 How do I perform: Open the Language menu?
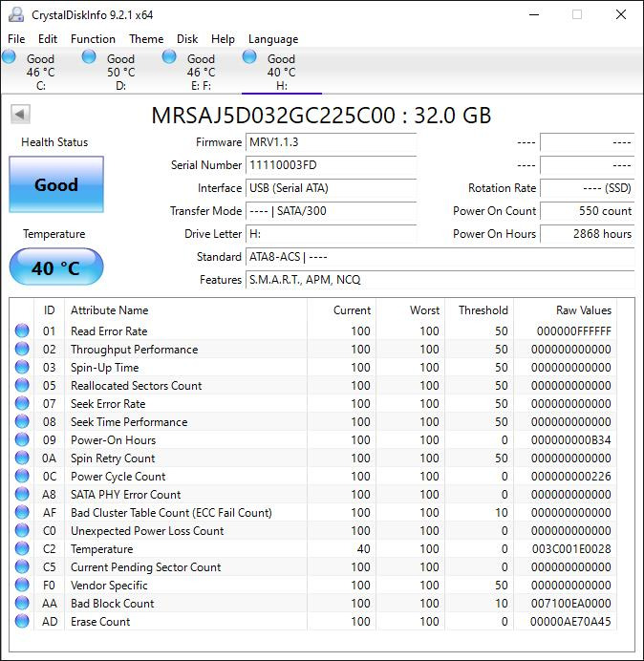point(273,39)
